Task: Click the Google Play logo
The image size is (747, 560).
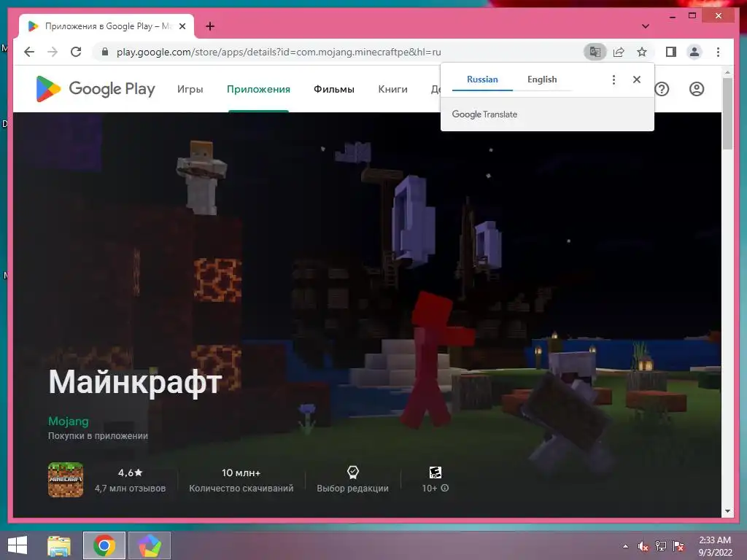Action: coord(96,89)
